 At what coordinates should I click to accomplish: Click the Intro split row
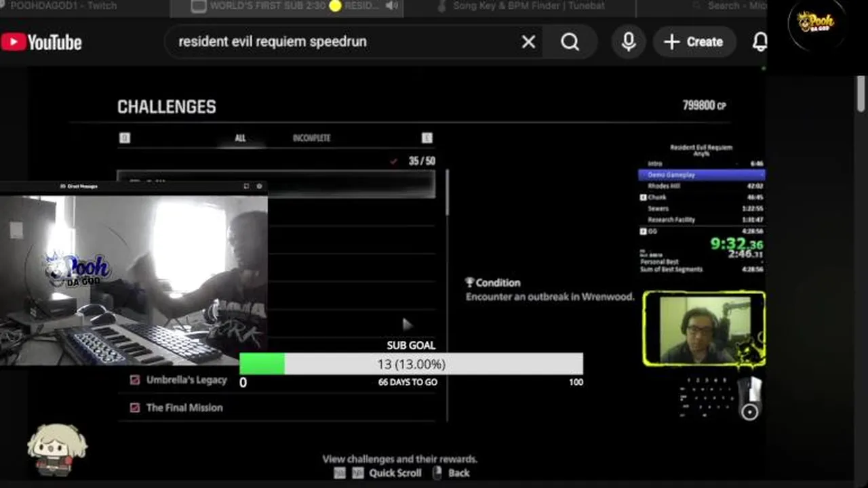click(702, 163)
